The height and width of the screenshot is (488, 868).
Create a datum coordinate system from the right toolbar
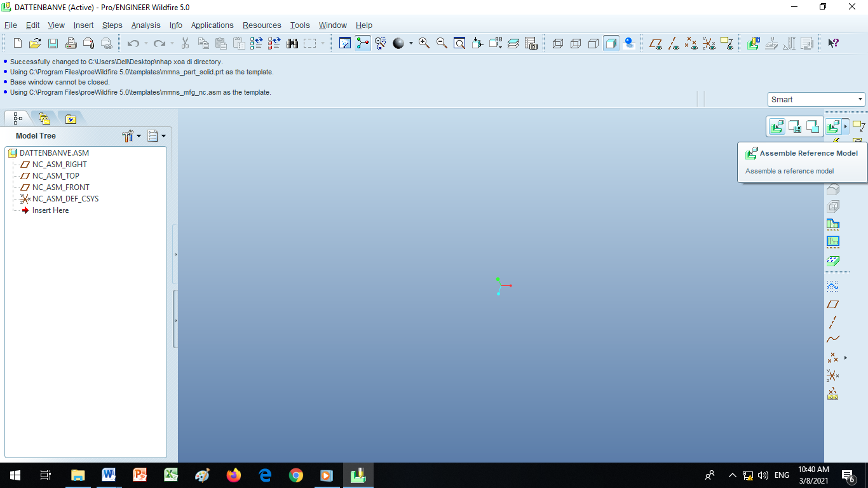pyautogui.click(x=833, y=376)
